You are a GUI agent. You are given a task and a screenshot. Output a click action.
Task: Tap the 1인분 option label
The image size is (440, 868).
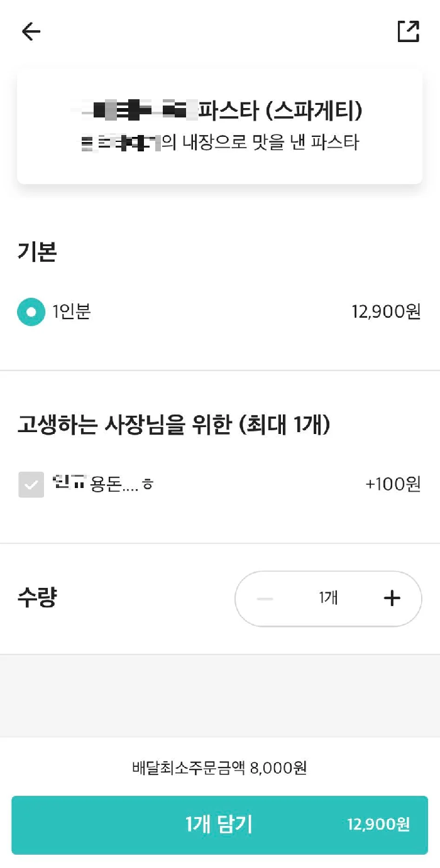(x=72, y=312)
